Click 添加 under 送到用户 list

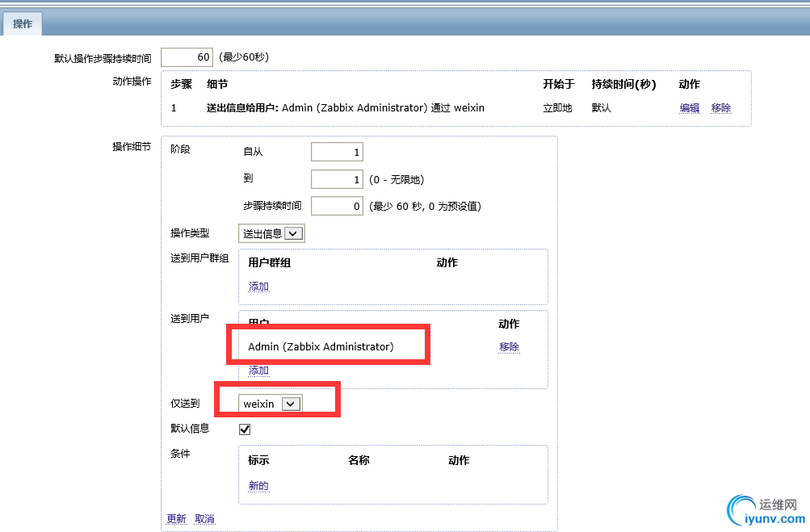pos(258,371)
